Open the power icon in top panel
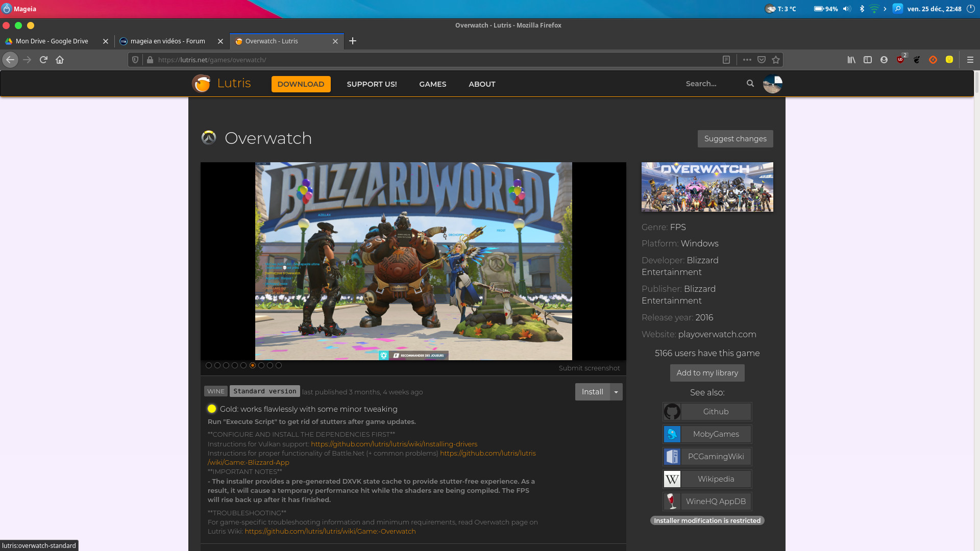Viewport: 980px width, 551px height. (970, 9)
